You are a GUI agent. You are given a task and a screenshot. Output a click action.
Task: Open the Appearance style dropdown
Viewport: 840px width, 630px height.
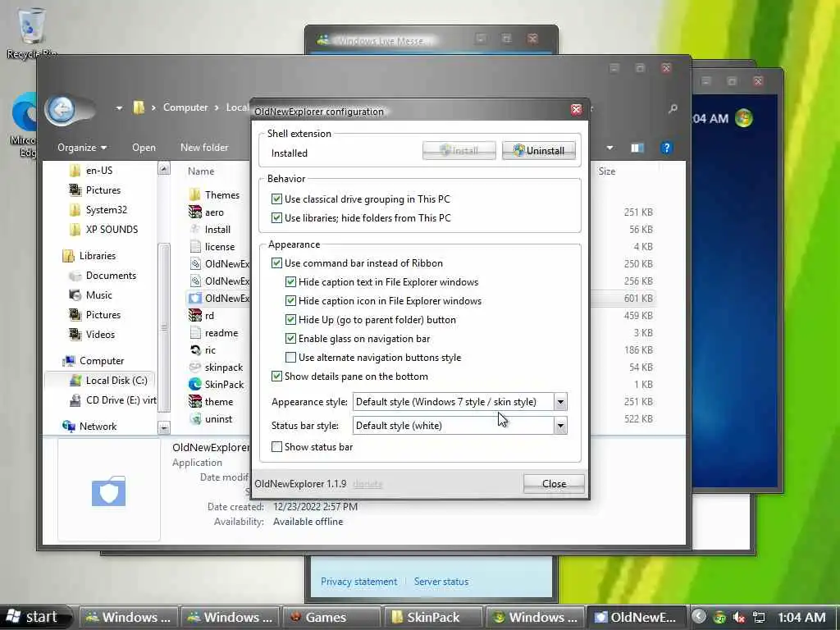(x=560, y=402)
